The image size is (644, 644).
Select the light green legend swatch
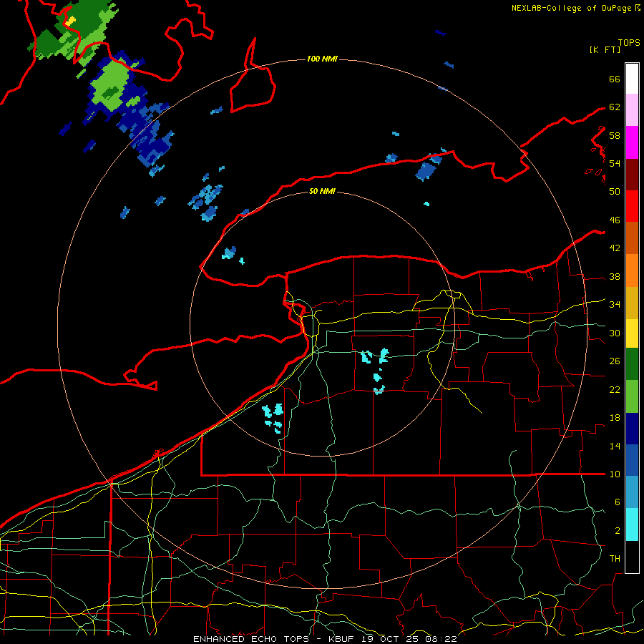coord(632,396)
